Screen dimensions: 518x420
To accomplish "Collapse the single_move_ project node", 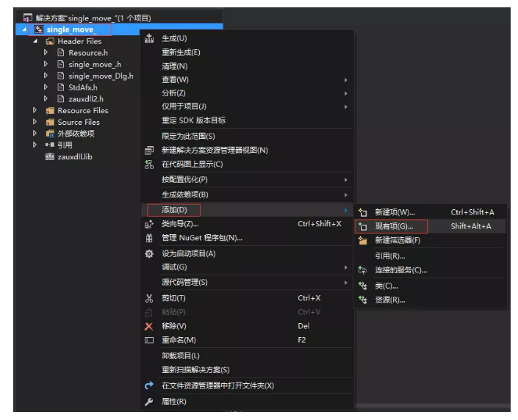I will [24, 29].
